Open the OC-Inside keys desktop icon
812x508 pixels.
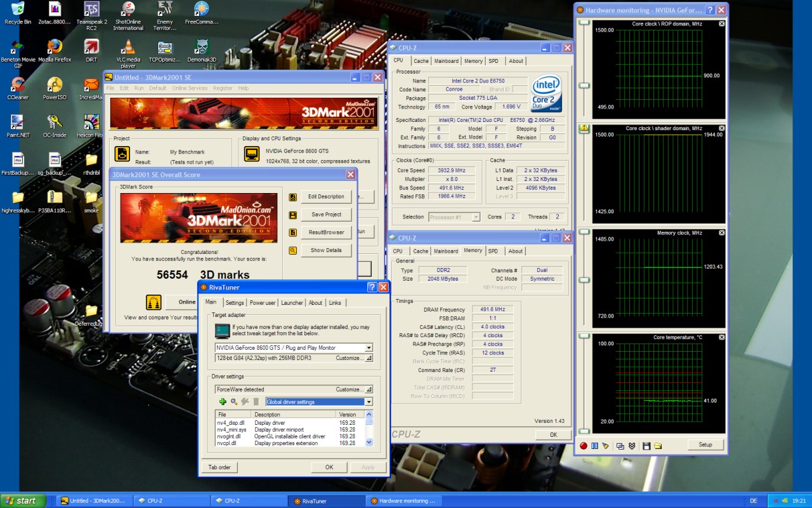click(55, 126)
